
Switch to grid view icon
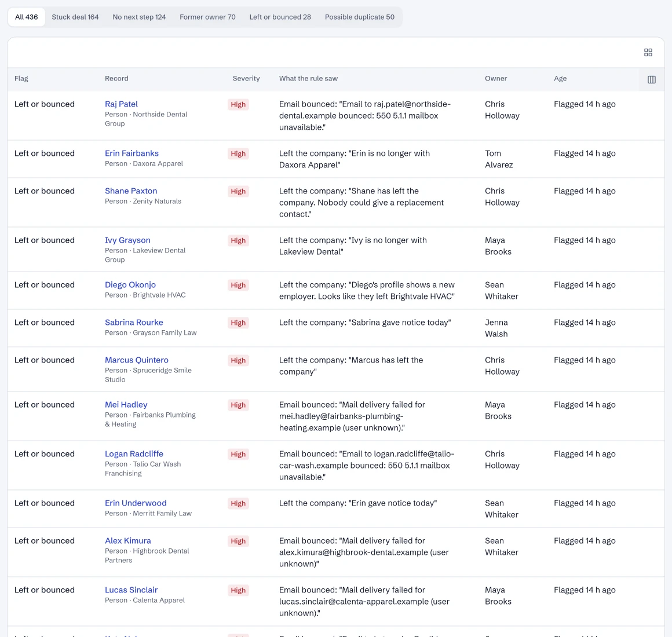coord(648,52)
